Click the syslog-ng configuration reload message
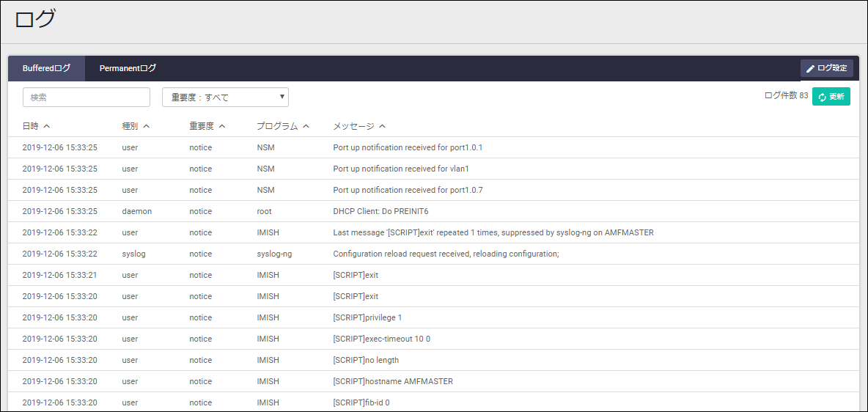 [446, 254]
